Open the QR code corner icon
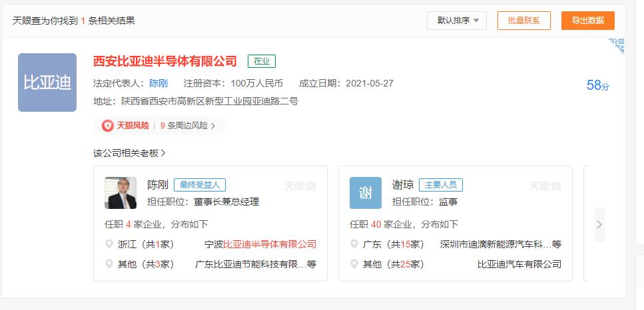 tap(617, 46)
